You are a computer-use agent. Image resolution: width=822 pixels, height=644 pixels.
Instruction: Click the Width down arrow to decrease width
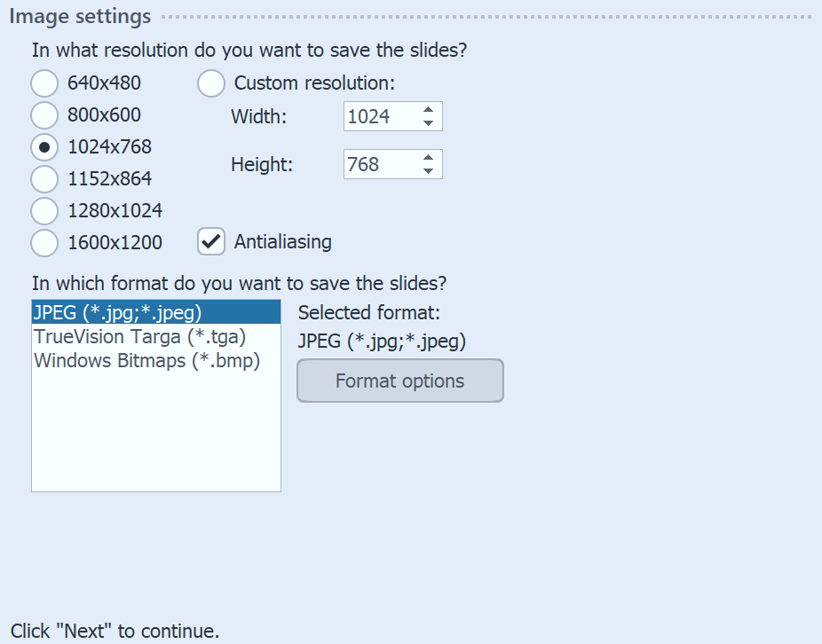point(429,122)
